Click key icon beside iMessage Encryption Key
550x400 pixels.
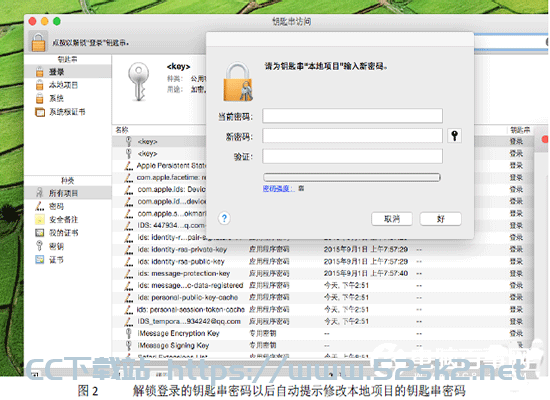129,333
